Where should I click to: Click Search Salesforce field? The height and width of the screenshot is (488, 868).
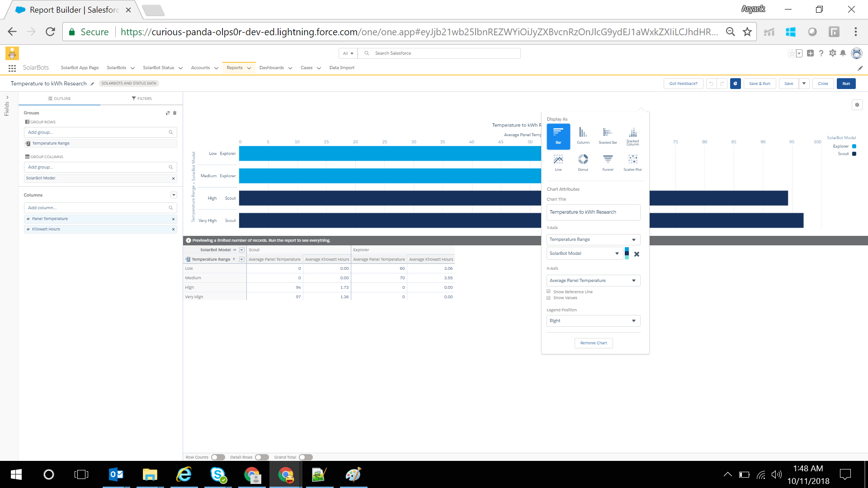coord(439,53)
